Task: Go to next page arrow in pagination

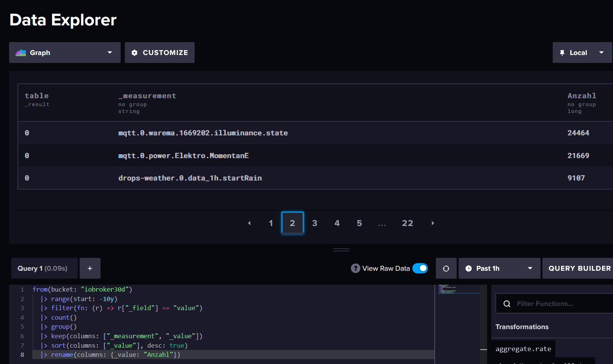Action: tap(432, 223)
